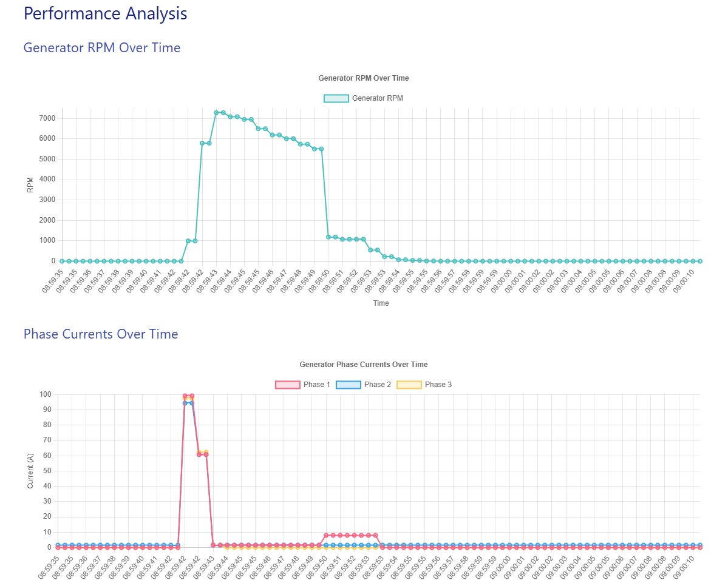Screen dimensions: 728x580
Task: Click the Performance Analysis page heading
Action: [x=105, y=13]
